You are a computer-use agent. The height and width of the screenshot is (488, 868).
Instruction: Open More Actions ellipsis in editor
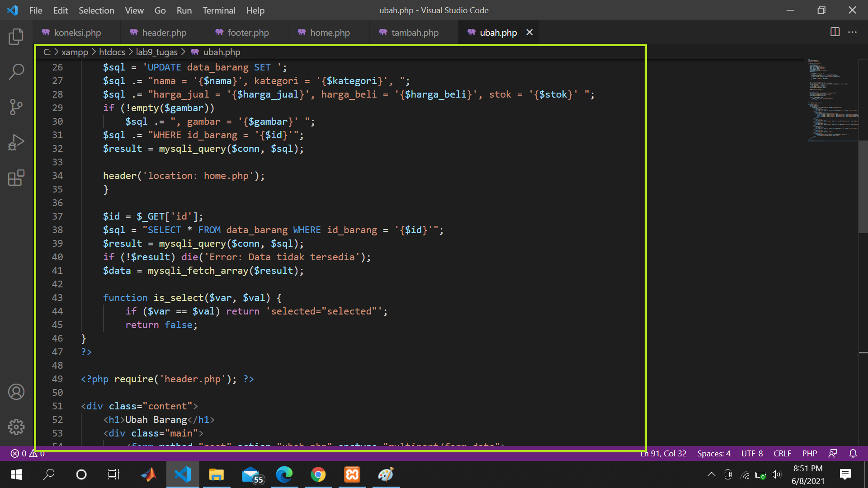tap(852, 32)
